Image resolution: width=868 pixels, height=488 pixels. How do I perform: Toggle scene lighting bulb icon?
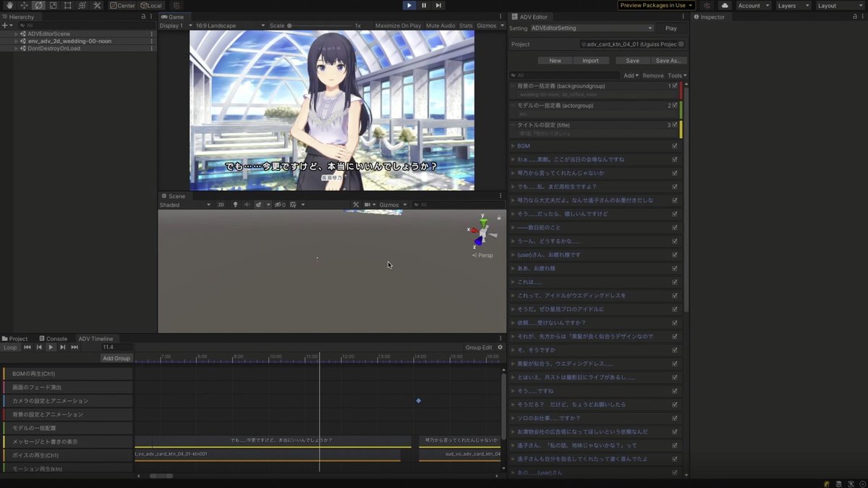click(x=234, y=205)
